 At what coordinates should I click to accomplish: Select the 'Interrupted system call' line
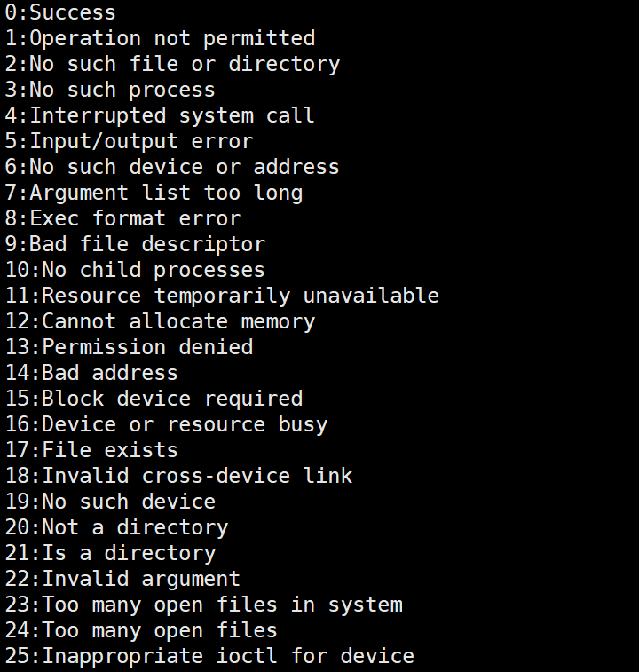point(160,115)
